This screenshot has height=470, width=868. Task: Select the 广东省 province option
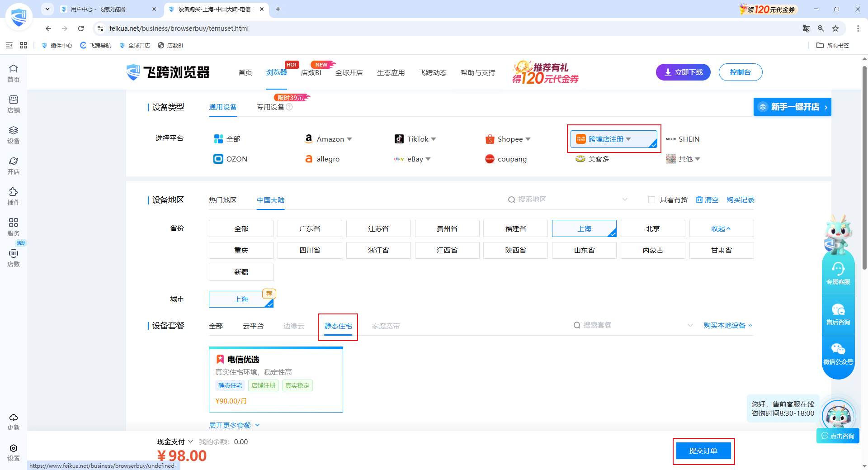(310, 228)
